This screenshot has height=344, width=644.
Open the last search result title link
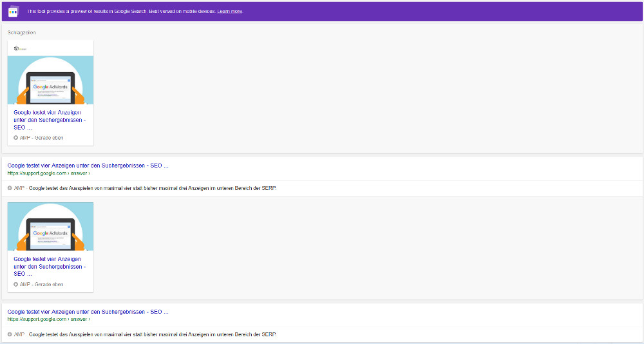pos(88,312)
